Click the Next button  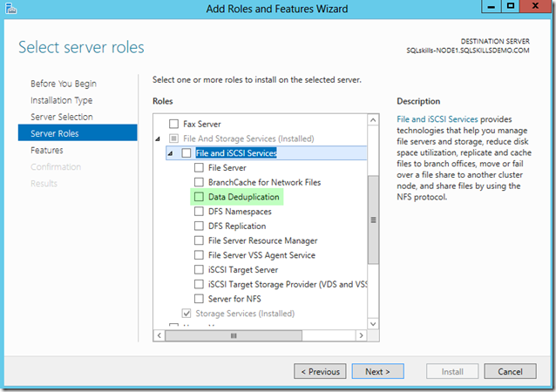[377, 371]
